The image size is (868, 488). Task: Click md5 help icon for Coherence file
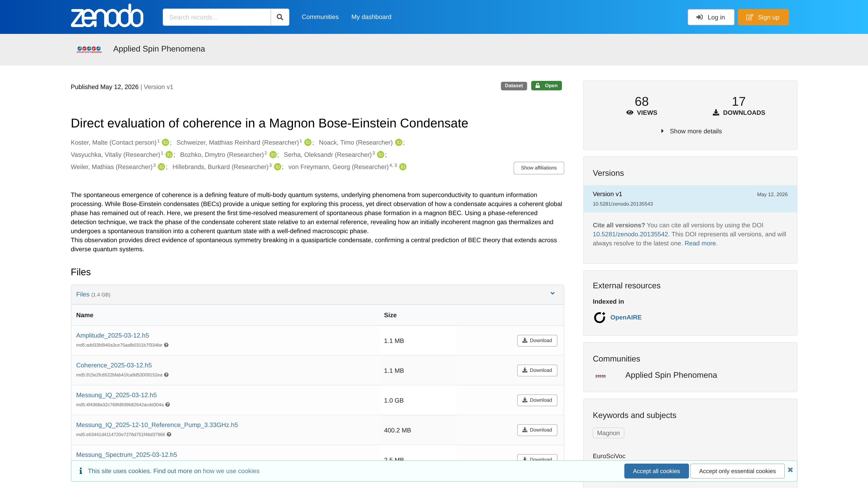coord(166,375)
